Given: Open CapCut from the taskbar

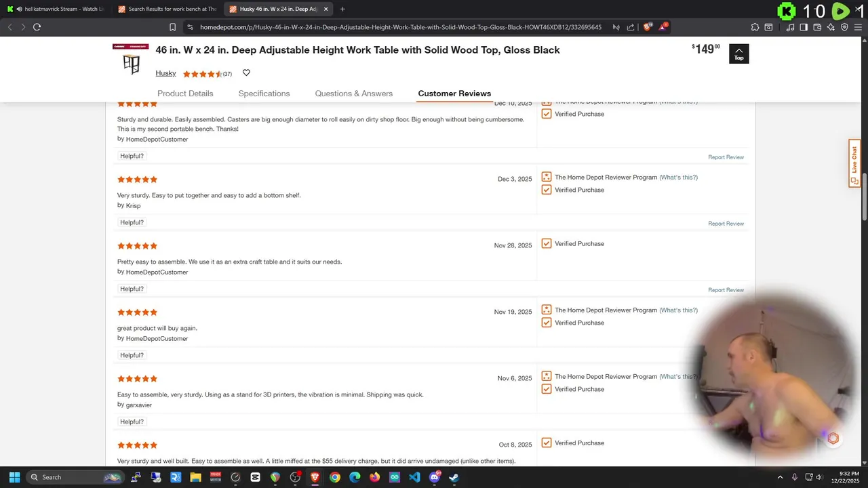Looking at the screenshot, I should point(255,477).
